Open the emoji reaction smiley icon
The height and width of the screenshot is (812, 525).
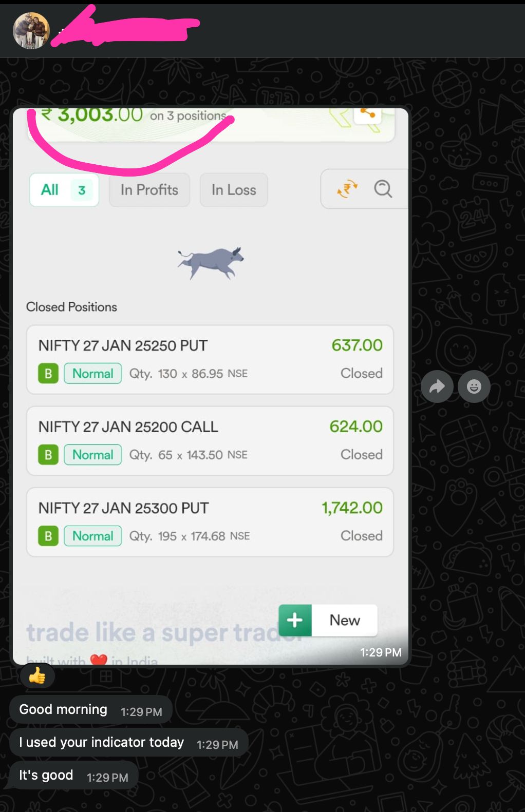pyautogui.click(x=474, y=386)
